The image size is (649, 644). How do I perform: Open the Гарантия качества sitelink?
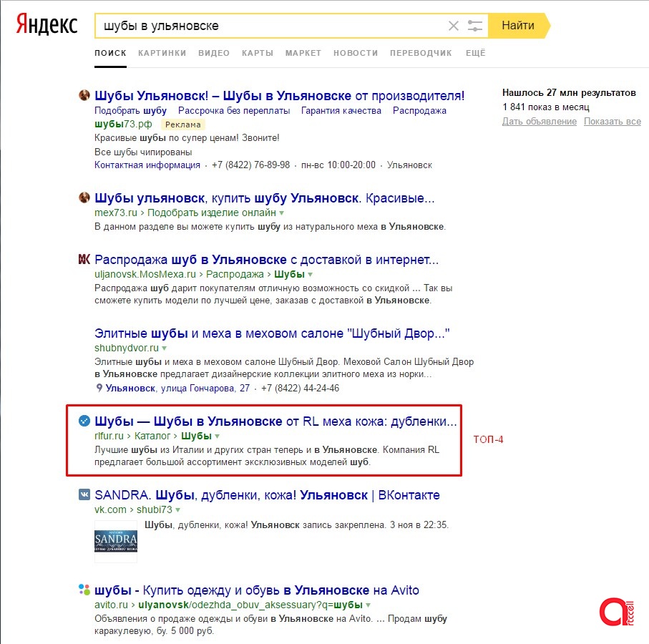[x=341, y=110]
